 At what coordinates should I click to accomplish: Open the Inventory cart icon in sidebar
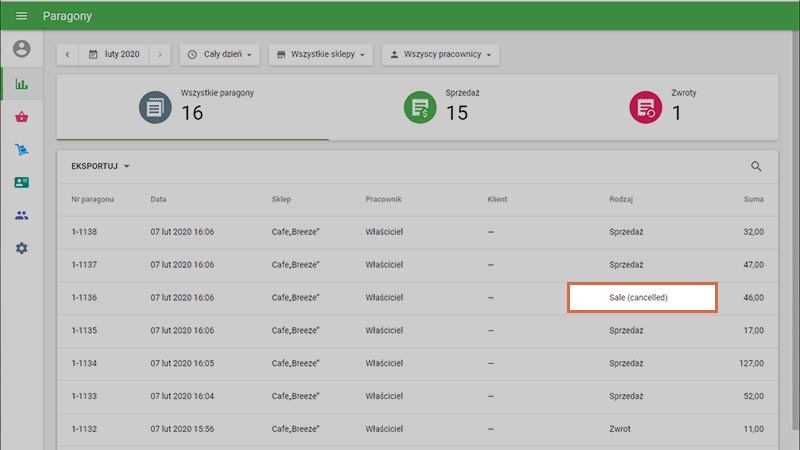pyautogui.click(x=21, y=150)
